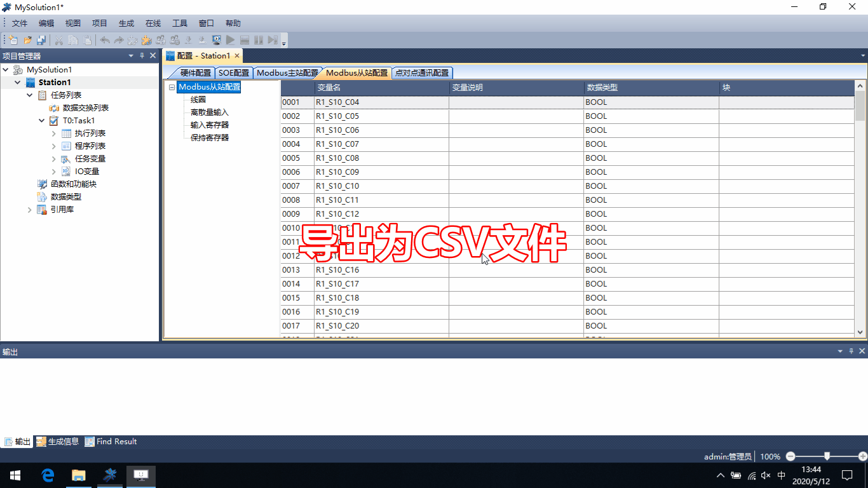Close the 配置 - Station1 tab
The image size is (868, 488).
point(236,56)
